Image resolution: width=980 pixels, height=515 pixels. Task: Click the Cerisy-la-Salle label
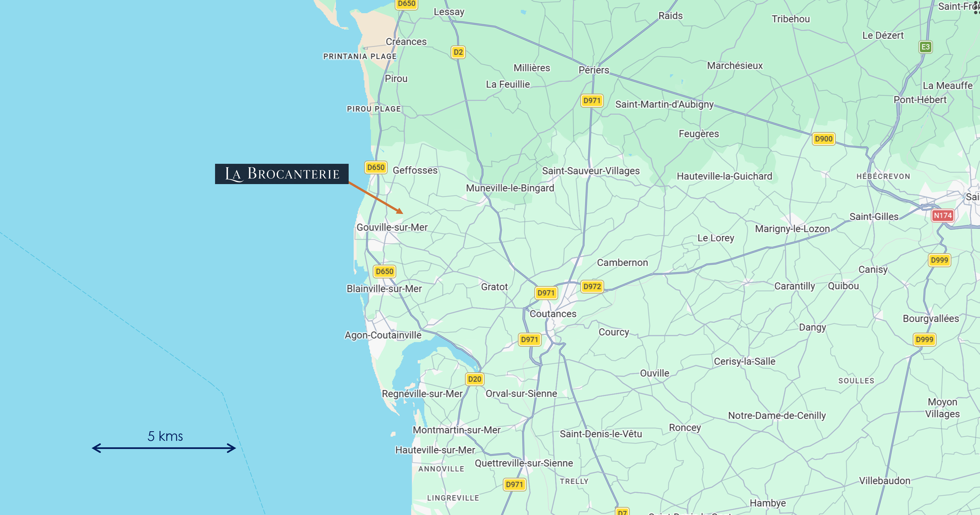tap(744, 361)
